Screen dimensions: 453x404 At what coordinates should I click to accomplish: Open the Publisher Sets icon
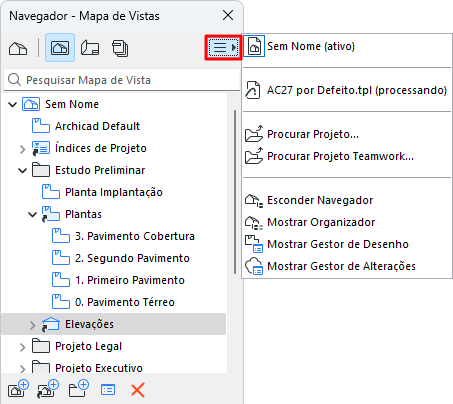click(x=120, y=48)
